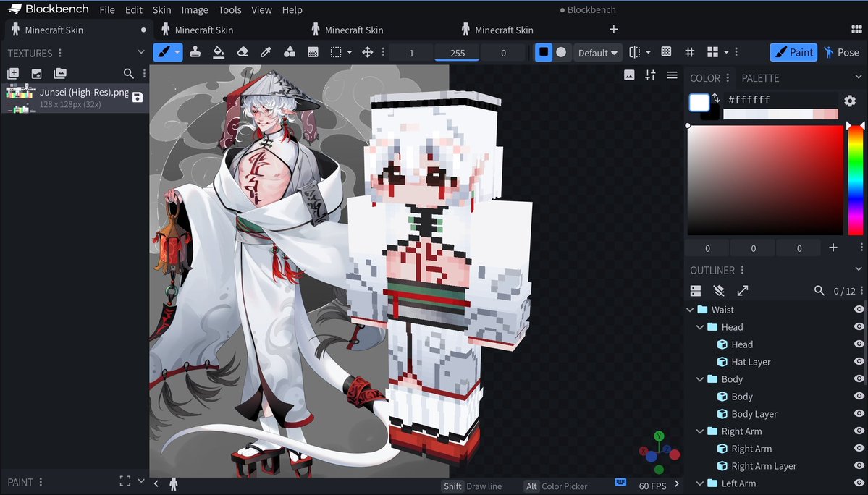Hide the Right Arm Layer cube
Screen dimensions: 868x495
(x=859, y=465)
